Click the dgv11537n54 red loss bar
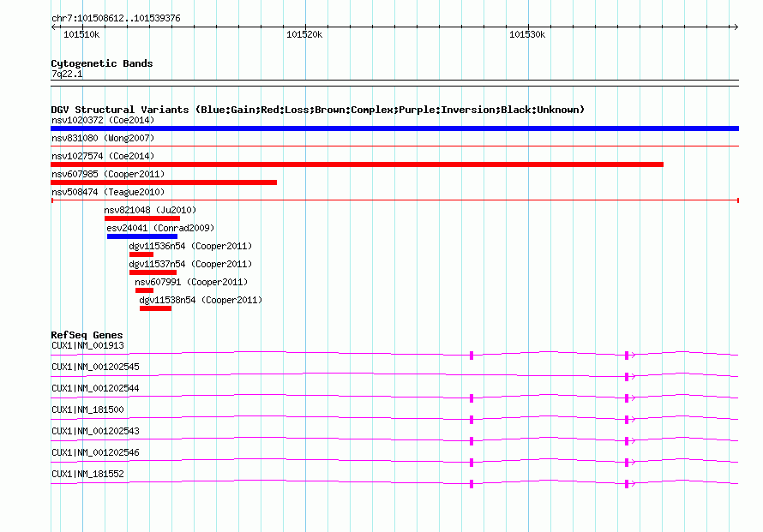The height and width of the screenshot is (532, 763). pyautogui.click(x=153, y=272)
